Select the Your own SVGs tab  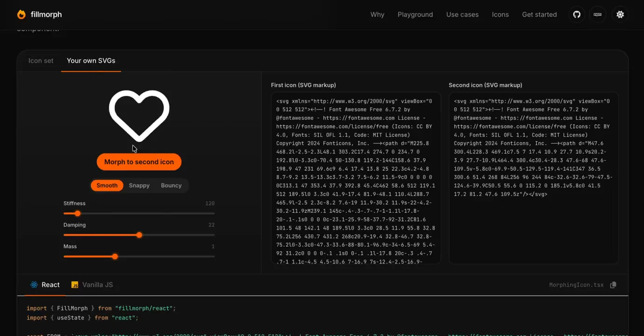(91, 61)
